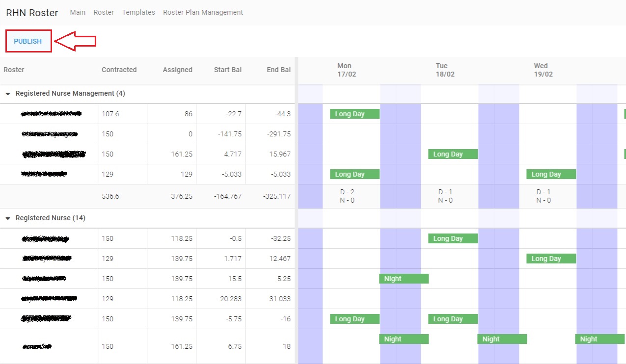Open the Main menu item
The height and width of the screenshot is (364, 626).
pyautogui.click(x=78, y=12)
